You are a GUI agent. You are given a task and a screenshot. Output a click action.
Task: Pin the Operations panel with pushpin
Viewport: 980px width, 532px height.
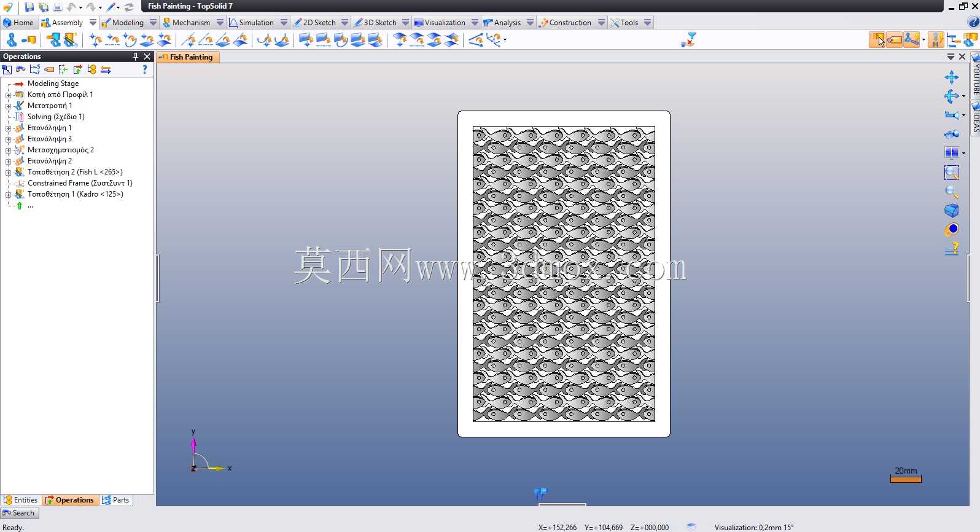click(x=135, y=57)
